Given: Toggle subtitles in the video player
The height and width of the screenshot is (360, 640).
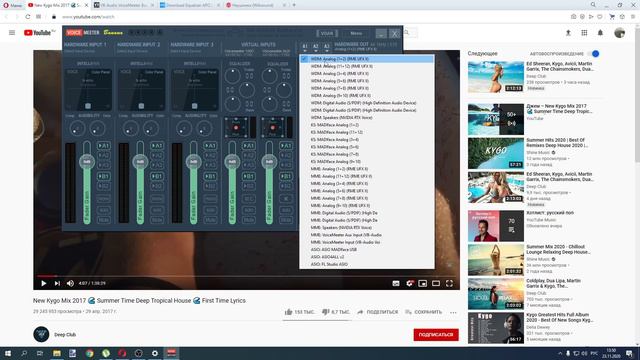Looking at the screenshot, I should click(396, 283).
